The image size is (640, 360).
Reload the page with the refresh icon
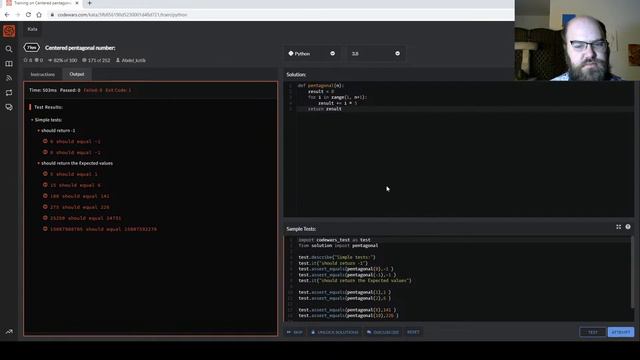(x=28, y=15)
